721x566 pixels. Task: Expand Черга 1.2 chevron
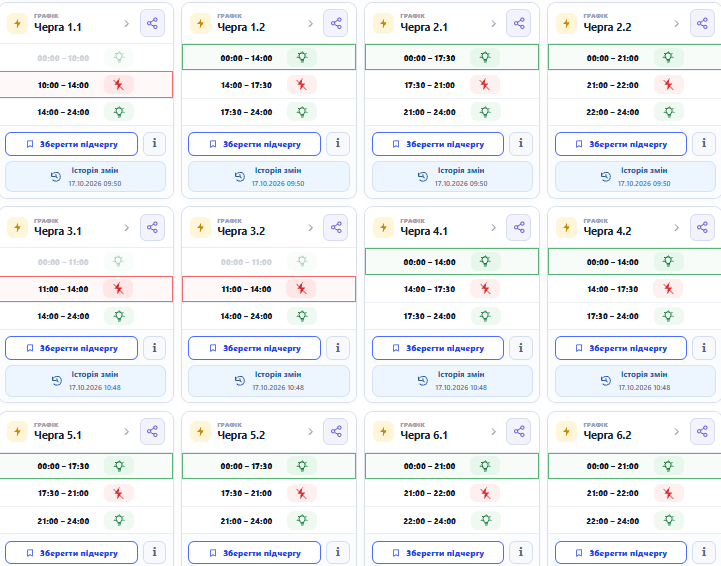pos(310,23)
